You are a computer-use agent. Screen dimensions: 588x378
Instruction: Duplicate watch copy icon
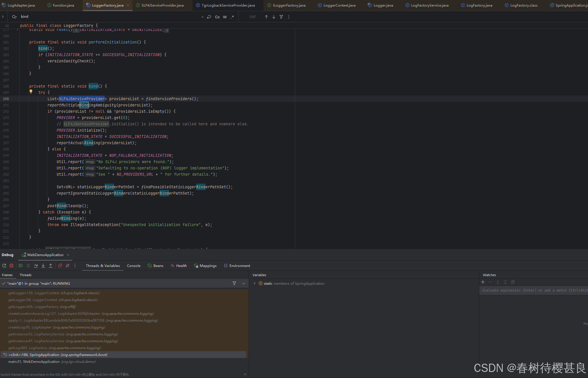(x=513, y=282)
